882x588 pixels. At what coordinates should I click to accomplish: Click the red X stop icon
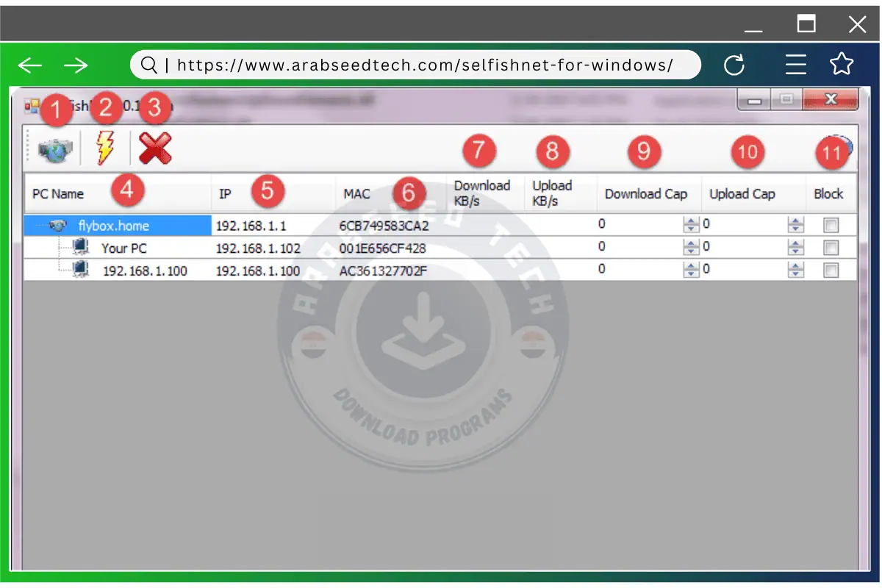point(155,149)
